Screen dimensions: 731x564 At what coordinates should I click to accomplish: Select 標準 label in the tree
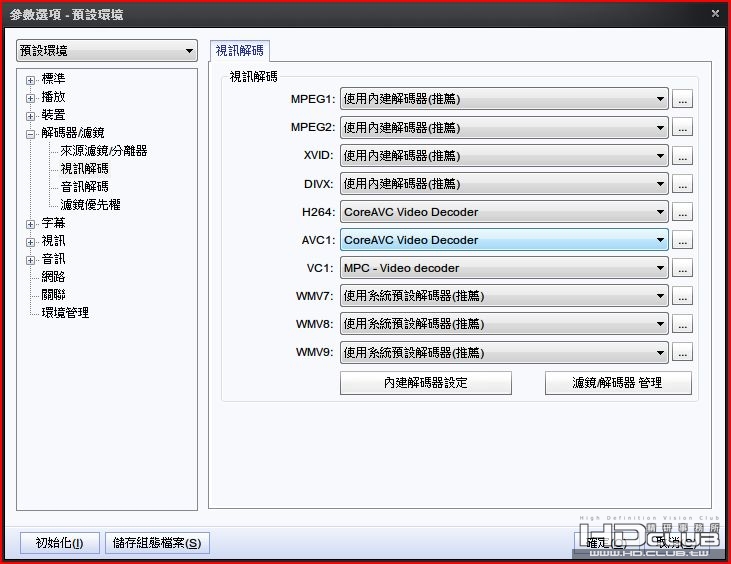click(x=53, y=78)
